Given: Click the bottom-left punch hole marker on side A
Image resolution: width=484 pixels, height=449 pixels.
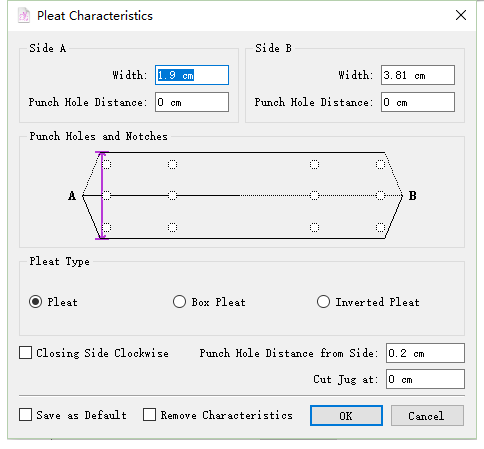Looking at the screenshot, I should point(106,227).
